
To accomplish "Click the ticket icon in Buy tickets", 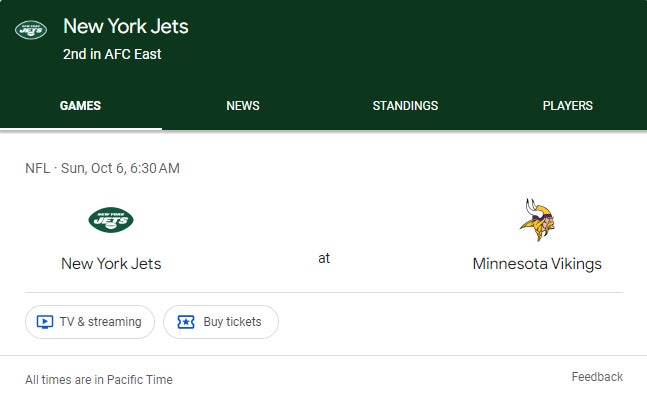I will pyautogui.click(x=185, y=322).
